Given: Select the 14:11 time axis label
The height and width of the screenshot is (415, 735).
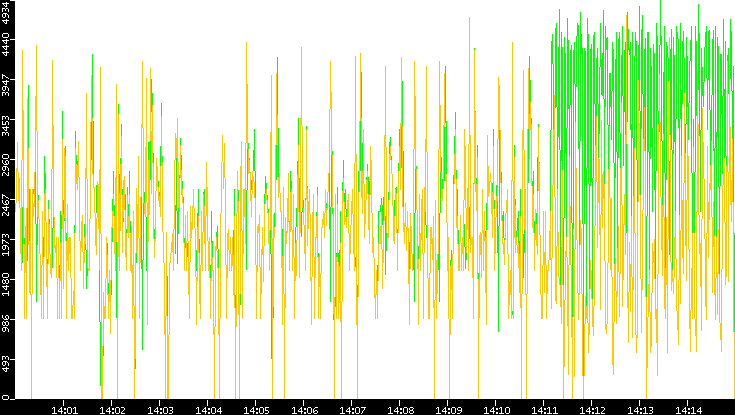Looking at the screenshot, I should click(544, 410).
